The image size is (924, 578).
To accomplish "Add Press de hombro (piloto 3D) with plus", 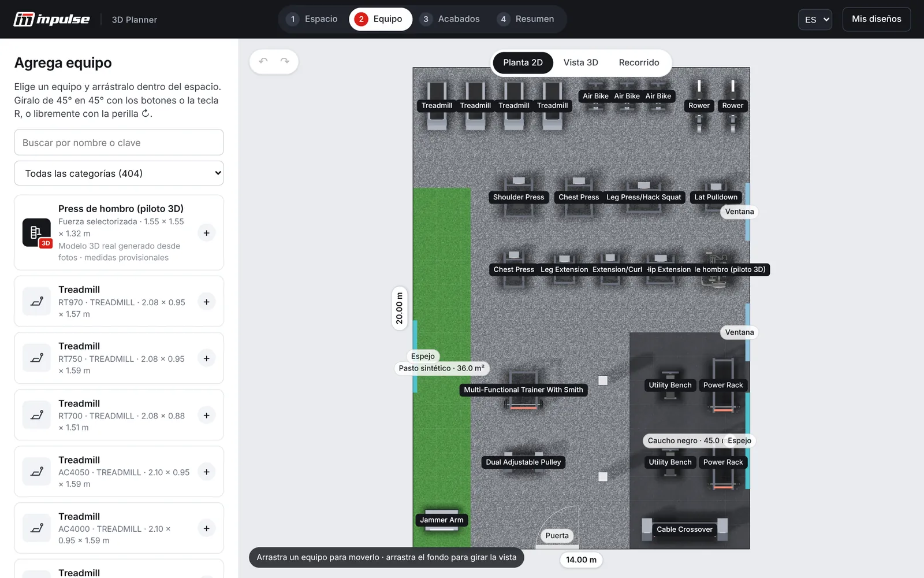I will 206,233.
